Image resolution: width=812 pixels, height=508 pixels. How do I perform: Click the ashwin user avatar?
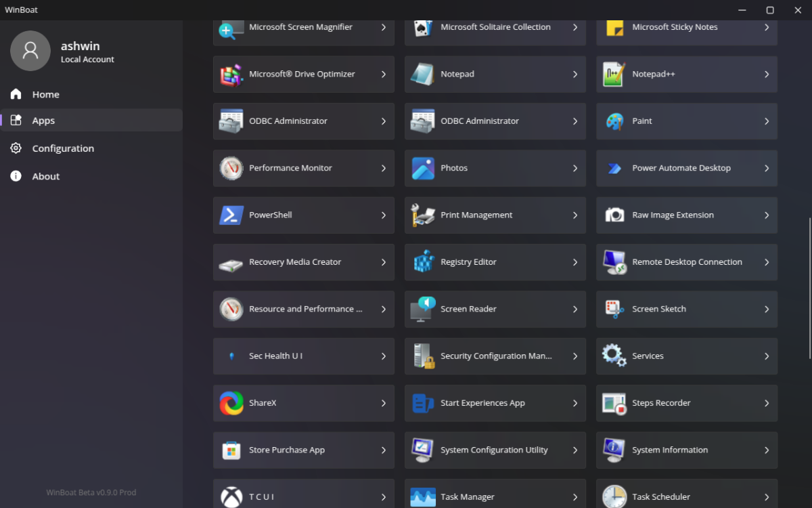point(30,51)
